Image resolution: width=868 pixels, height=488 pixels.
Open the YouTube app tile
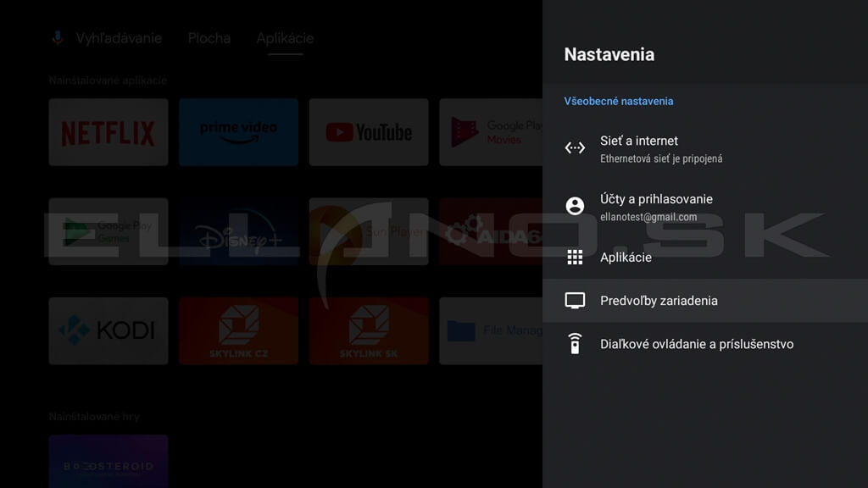click(369, 132)
